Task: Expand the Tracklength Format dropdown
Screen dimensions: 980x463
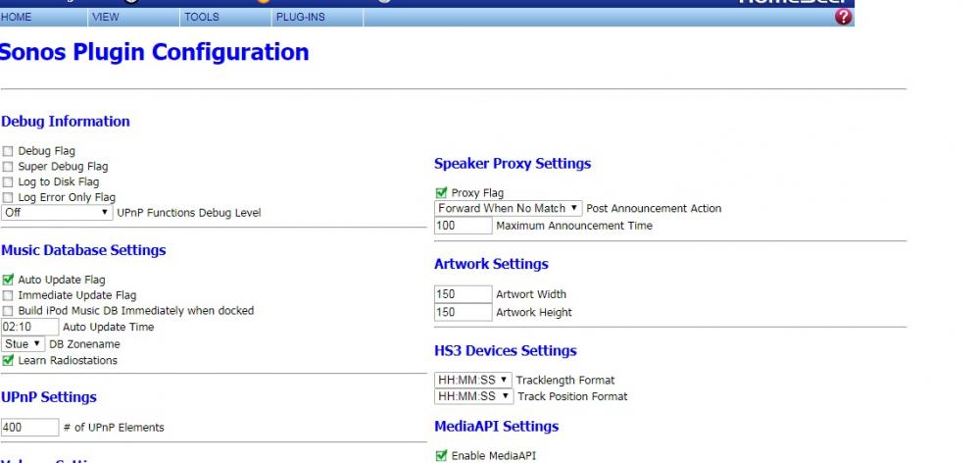Action: click(473, 380)
